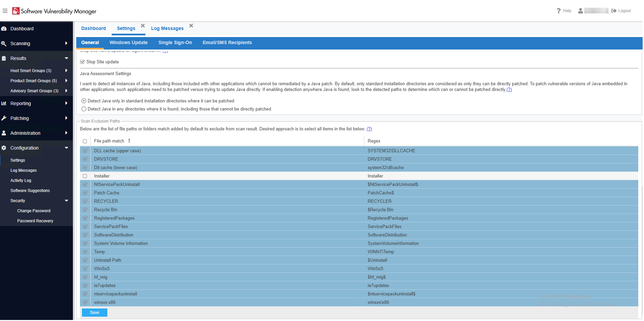Close the Log Messages tab

click(x=191, y=26)
